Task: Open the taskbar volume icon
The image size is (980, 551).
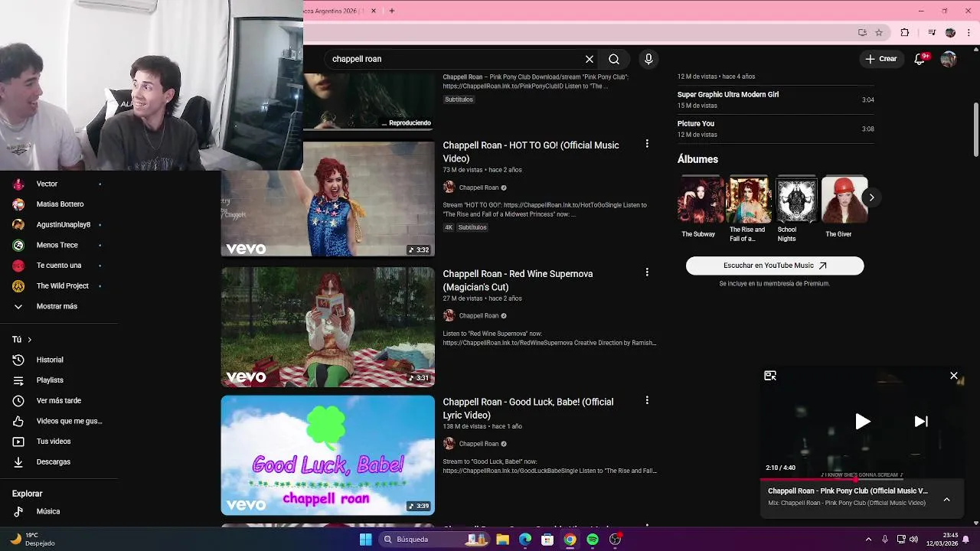Action: click(913, 540)
